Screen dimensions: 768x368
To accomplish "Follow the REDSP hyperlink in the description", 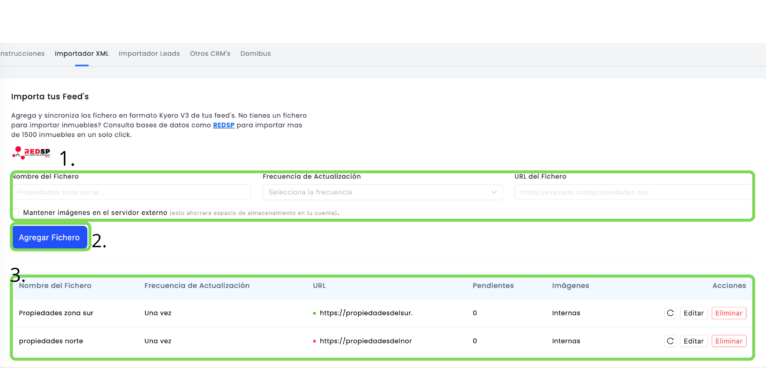I will coord(223,125).
